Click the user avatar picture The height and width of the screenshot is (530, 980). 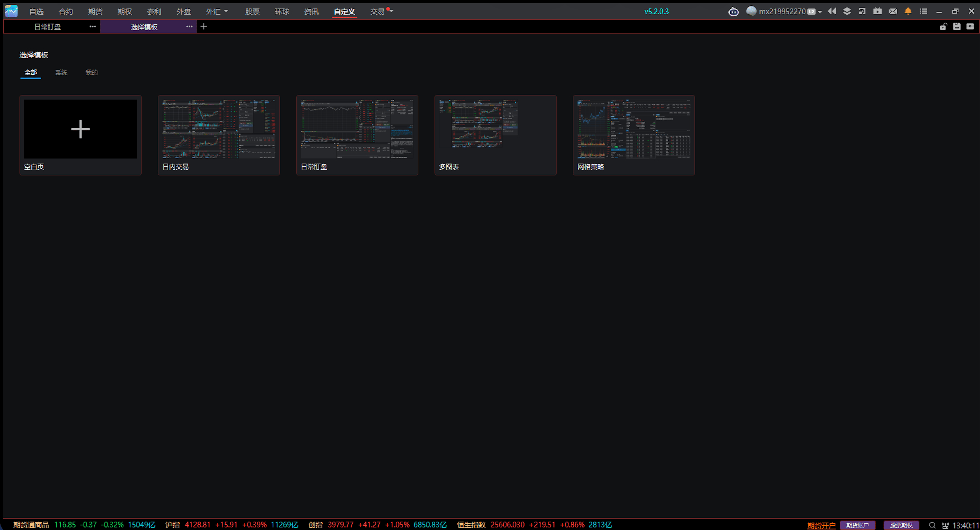(751, 11)
